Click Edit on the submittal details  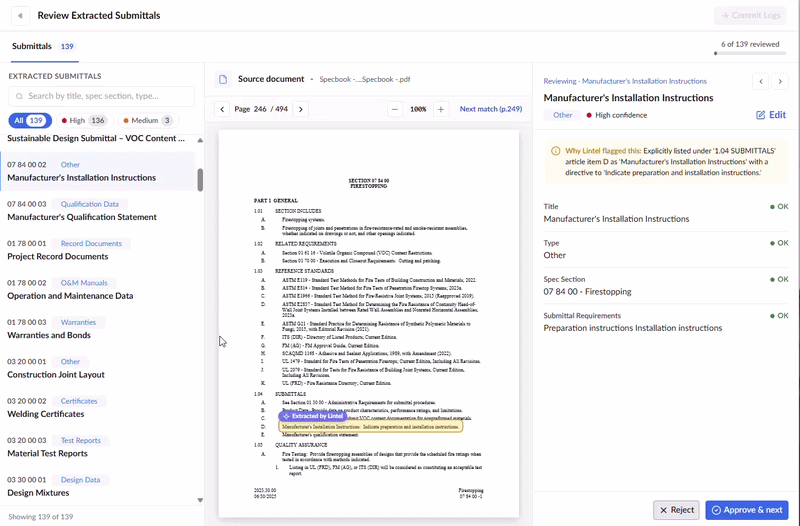tap(770, 115)
